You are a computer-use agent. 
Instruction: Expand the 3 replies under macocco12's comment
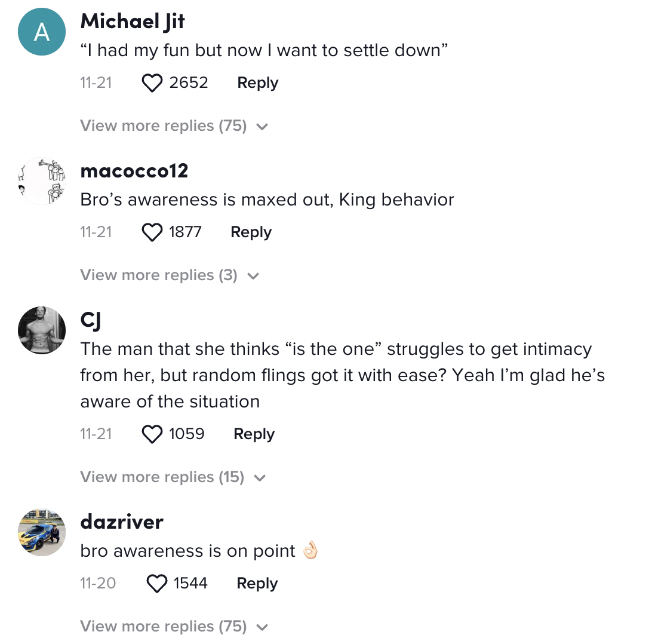(170, 275)
